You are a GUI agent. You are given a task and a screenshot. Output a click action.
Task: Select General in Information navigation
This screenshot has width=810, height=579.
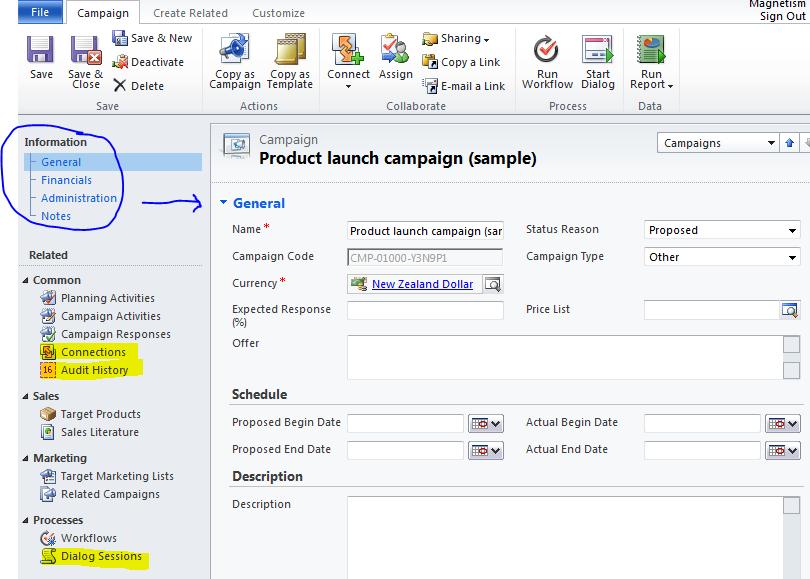click(113, 162)
